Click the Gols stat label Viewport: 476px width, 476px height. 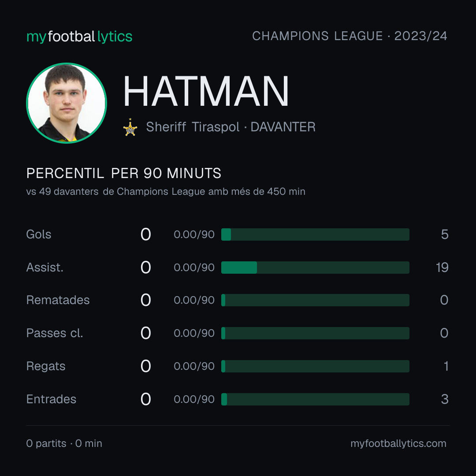coord(38,234)
